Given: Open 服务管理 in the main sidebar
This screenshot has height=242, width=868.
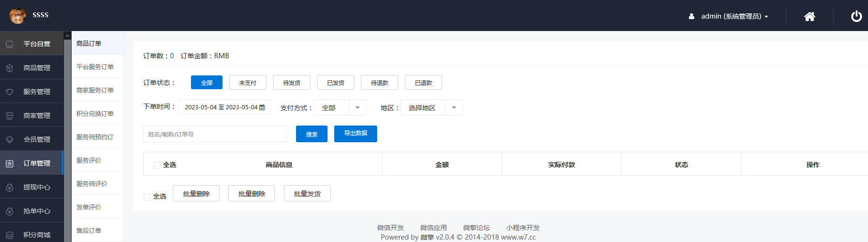Looking at the screenshot, I should coord(32,91).
